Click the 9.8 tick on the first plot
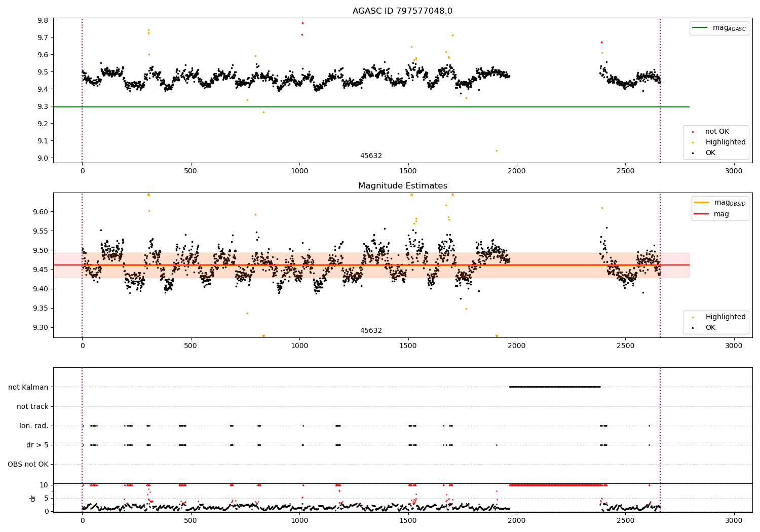 [43, 20]
